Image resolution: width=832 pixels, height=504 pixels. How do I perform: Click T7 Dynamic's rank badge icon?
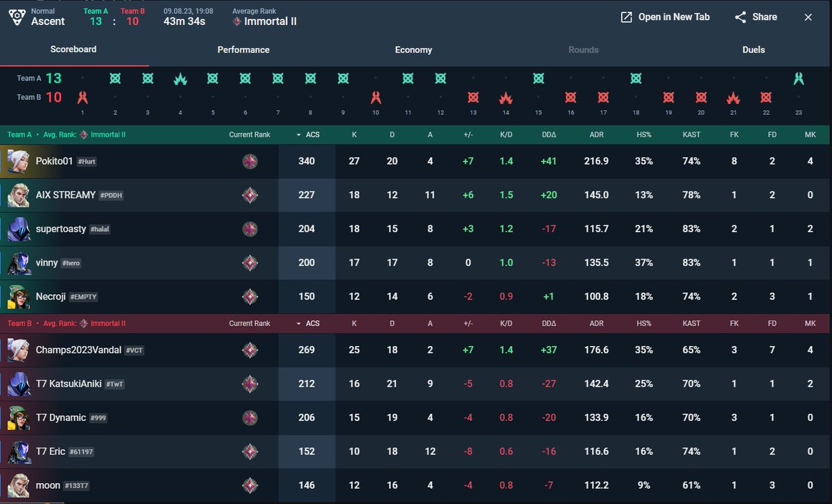(250, 418)
